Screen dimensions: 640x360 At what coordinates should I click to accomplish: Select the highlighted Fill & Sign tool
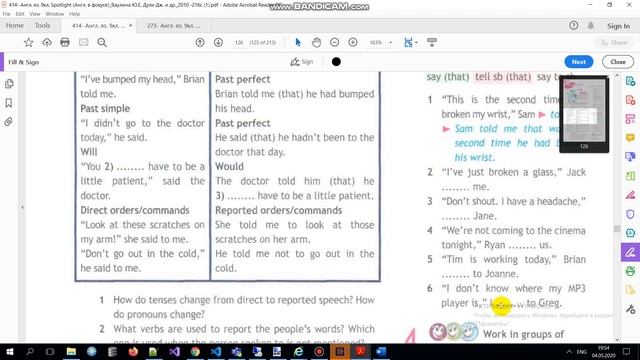click(x=630, y=252)
